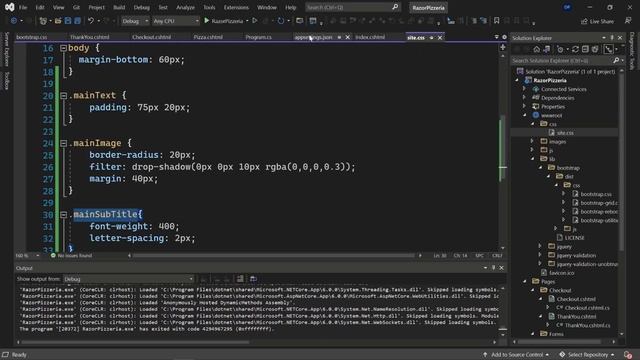This screenshot has width=640, height=360.
Task: Open the Git menu
Action: tap(76, 7)
